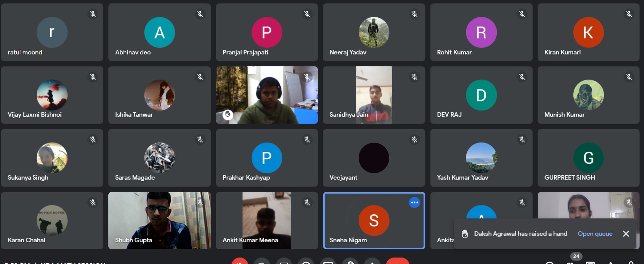644x264 pixels.
Task: Click muted mic icon on Karan Chahal tile
Action: point(93,202)
